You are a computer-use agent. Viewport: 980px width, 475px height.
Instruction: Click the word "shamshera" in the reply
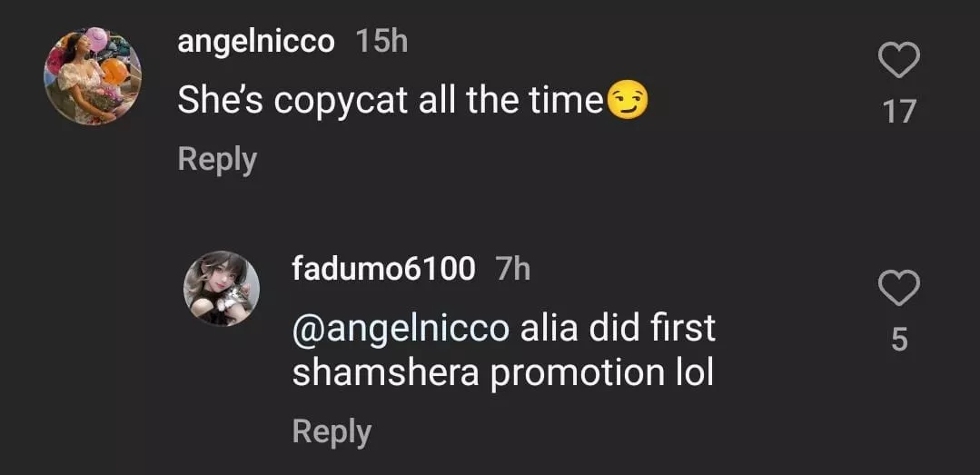click(385, 372)
